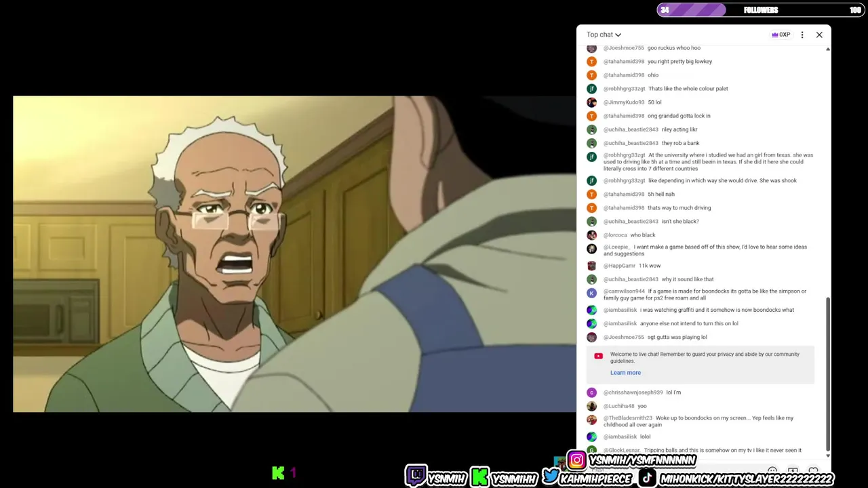Click the TheBladesmith23 avatar
This screenshot has height=488, width=868.
591,420
